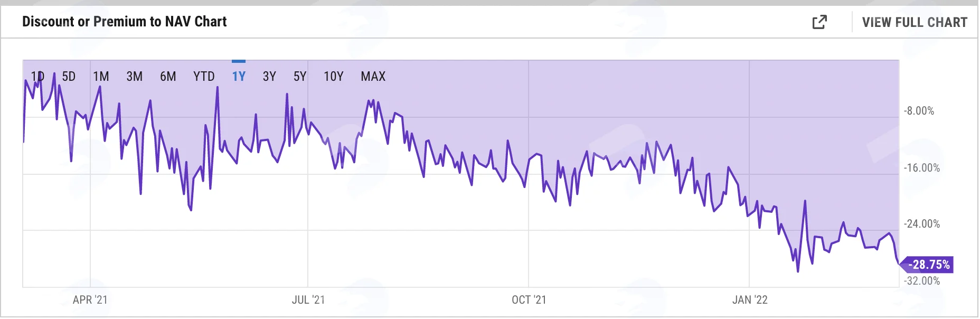980x319 pixels.
Task: Click the Discount or Premium to NAV Chart title
Action: click(125, 22)
